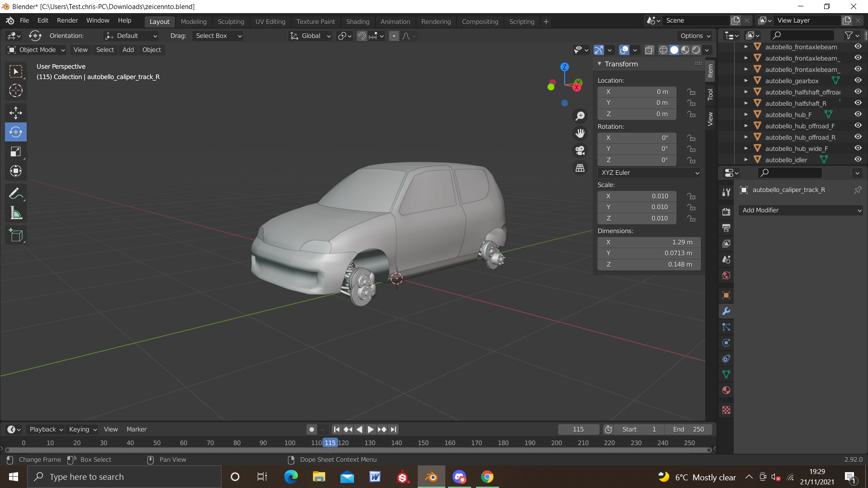This screenshot has height=488, width=868.
Task: Choose the Add Cube tool
Action: click(16, 235)
